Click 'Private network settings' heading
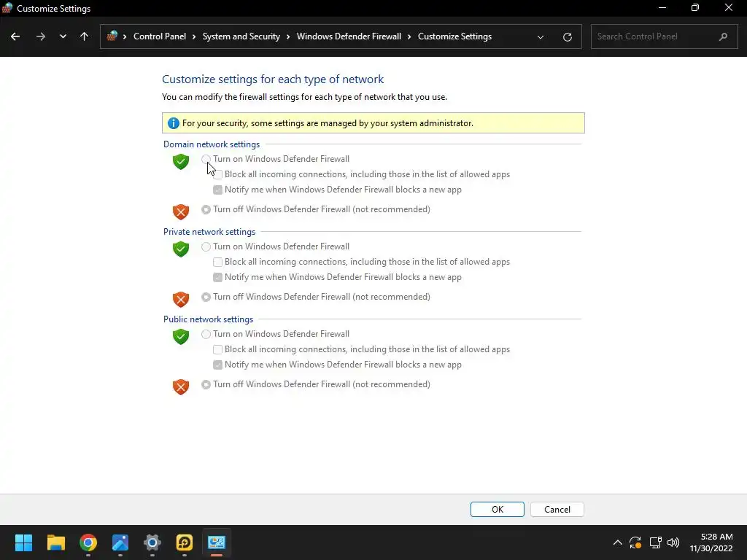 [x=209, y=232]
